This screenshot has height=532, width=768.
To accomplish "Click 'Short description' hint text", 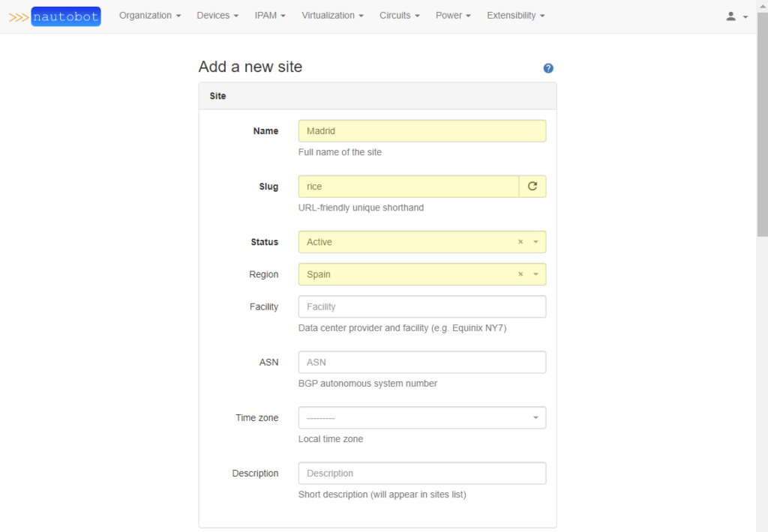I will pos(382,495).
